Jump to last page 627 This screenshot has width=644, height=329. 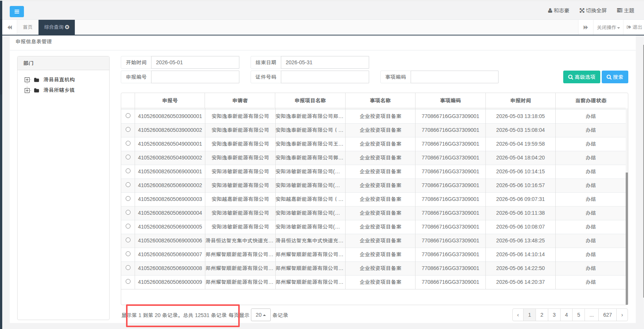pos(607,315)
